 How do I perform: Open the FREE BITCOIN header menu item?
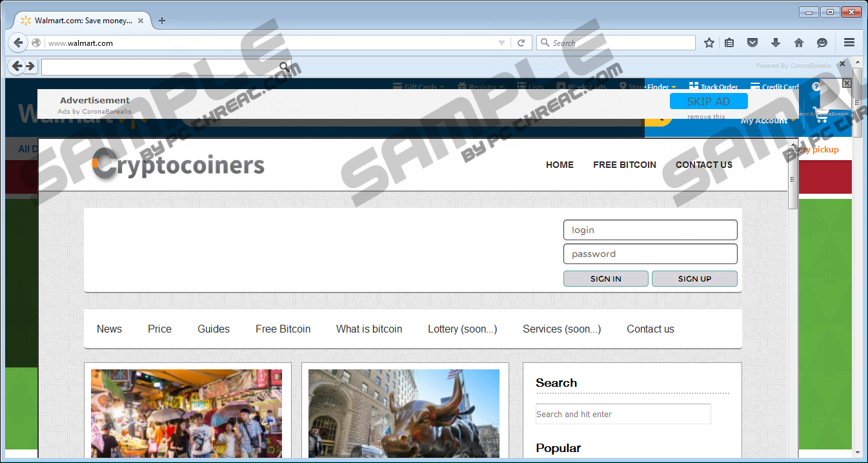[624, 165]
